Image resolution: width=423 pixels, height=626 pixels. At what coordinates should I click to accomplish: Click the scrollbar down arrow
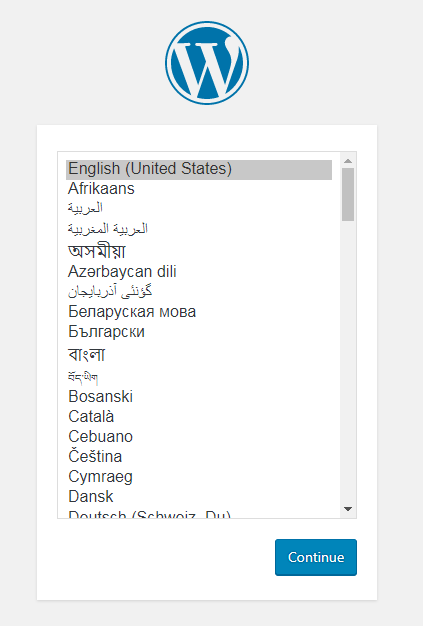point(348,509)
